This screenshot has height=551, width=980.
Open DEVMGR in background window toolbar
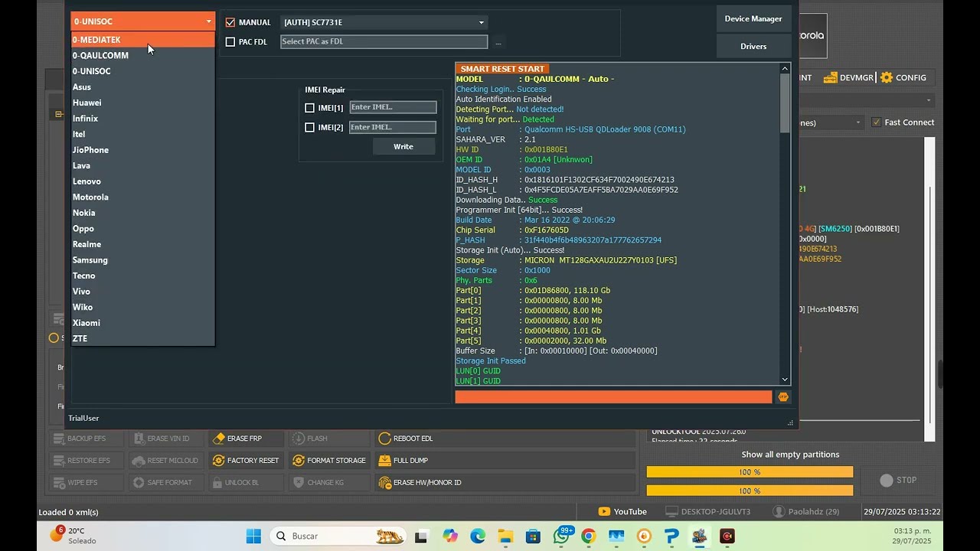click(848, 77)
